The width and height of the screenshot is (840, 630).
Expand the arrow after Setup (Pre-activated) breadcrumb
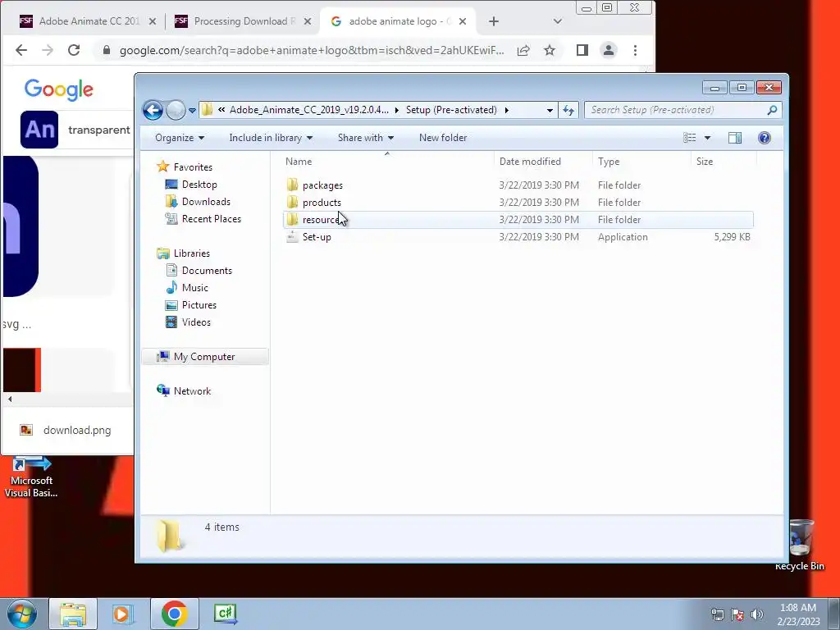coord(506,111)
